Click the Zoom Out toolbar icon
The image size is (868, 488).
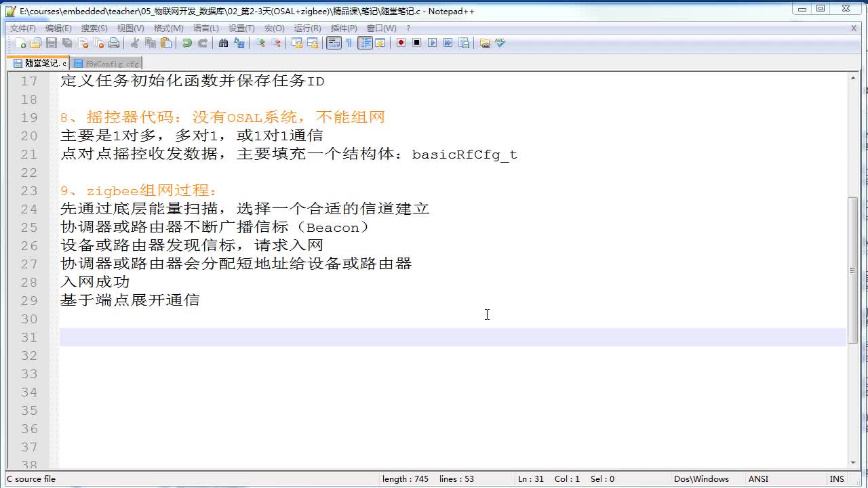point(275,43)
